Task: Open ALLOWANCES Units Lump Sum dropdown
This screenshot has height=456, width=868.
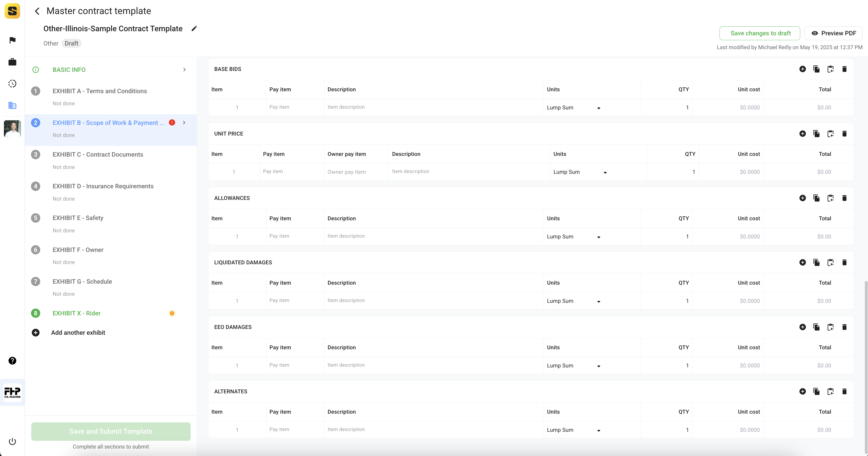Action: [573, 237]
